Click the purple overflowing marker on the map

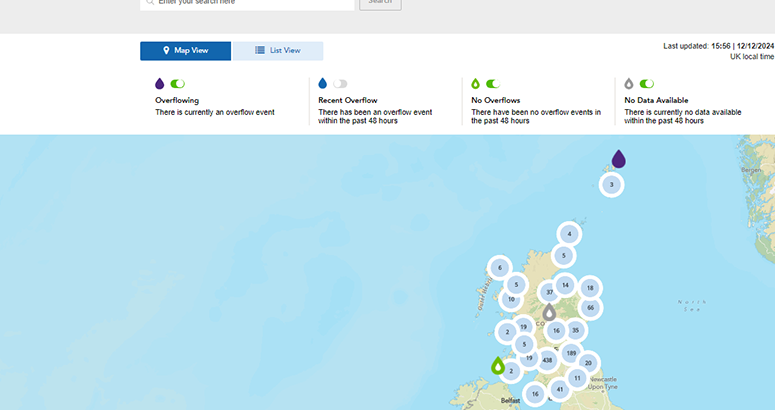[x=618, y=159]
